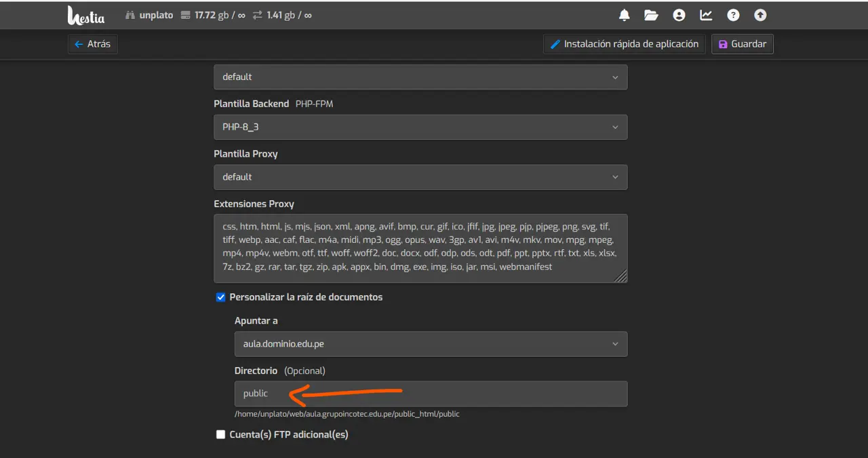Open Instalación rápida de aplicación
This screenshot has width=868, height=458.
pyautogui.click(x=624, y=44)
